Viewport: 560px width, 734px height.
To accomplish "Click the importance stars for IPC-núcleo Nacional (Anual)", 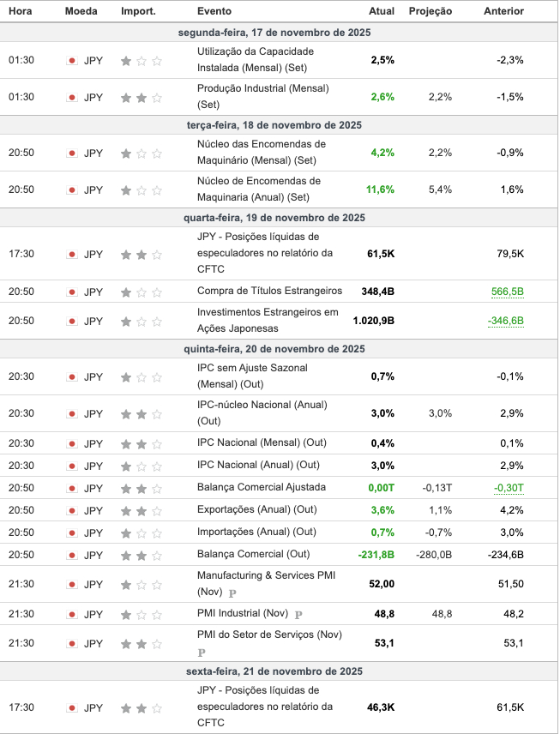I will pyautogui.click(x=142, y=414).
